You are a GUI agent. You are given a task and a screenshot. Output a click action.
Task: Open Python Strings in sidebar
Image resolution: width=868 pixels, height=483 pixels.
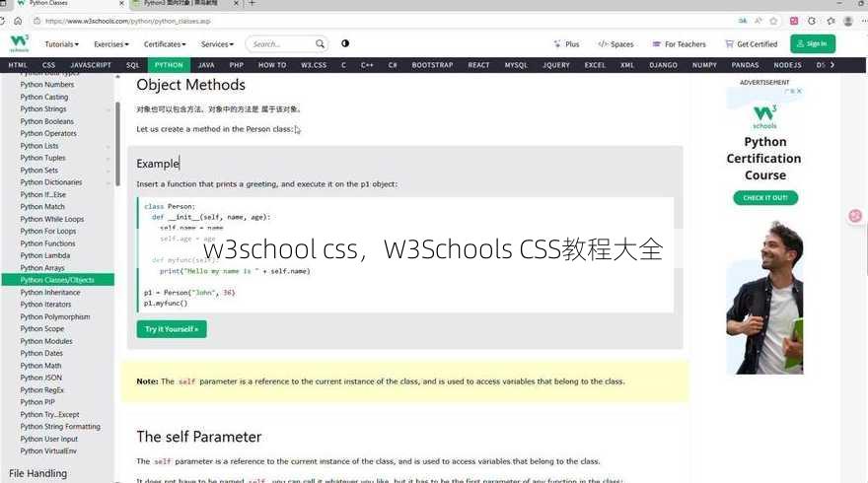click(43, 109)
